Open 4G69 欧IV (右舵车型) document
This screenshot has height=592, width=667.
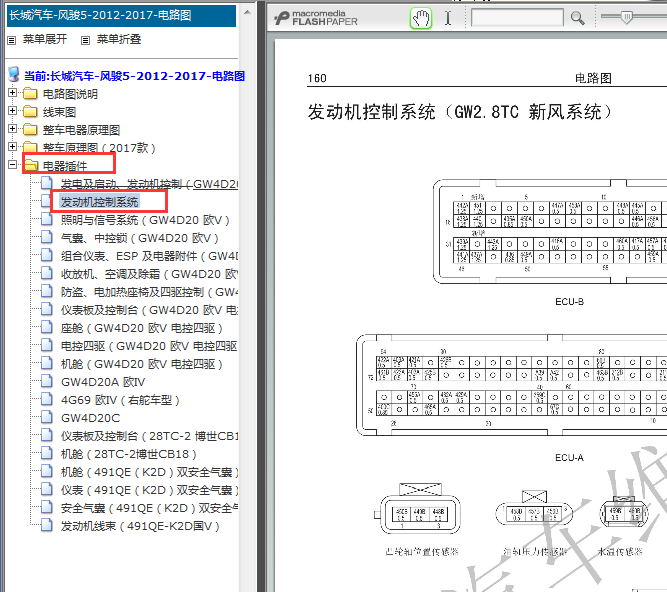coord(120,400)
